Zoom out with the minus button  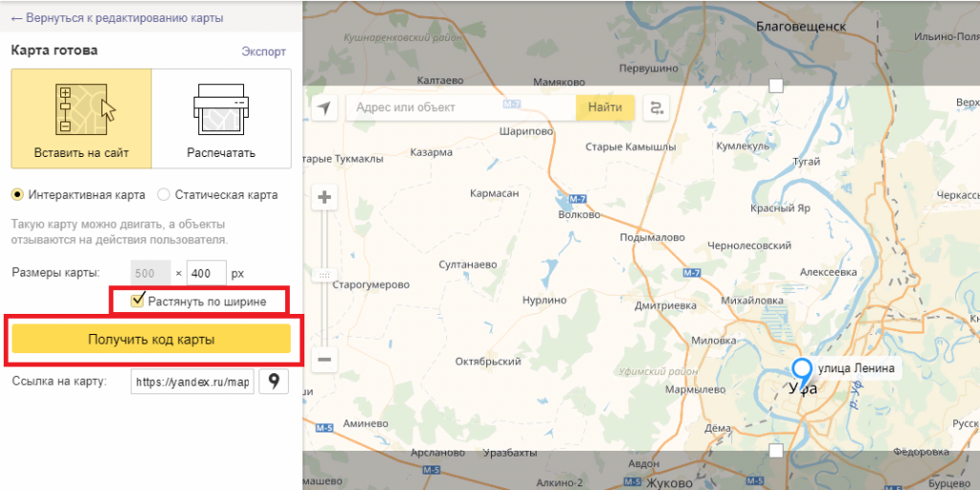point(324,360)
